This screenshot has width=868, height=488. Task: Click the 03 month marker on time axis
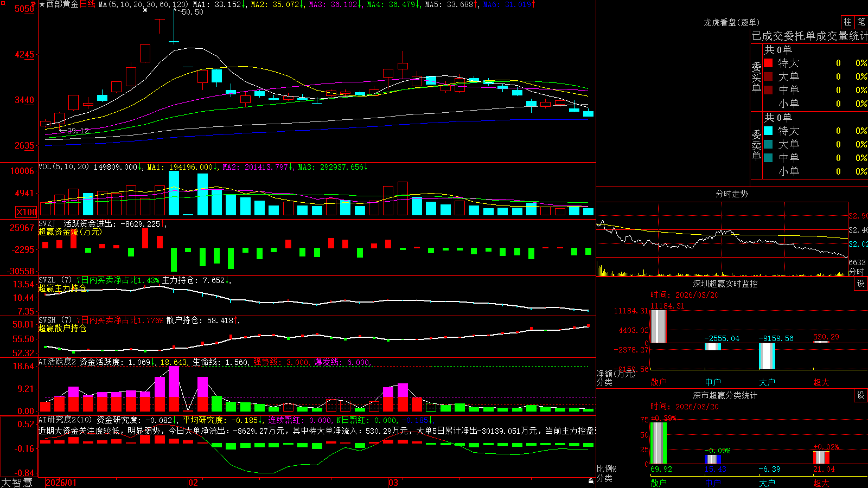[x=393, y=483]
